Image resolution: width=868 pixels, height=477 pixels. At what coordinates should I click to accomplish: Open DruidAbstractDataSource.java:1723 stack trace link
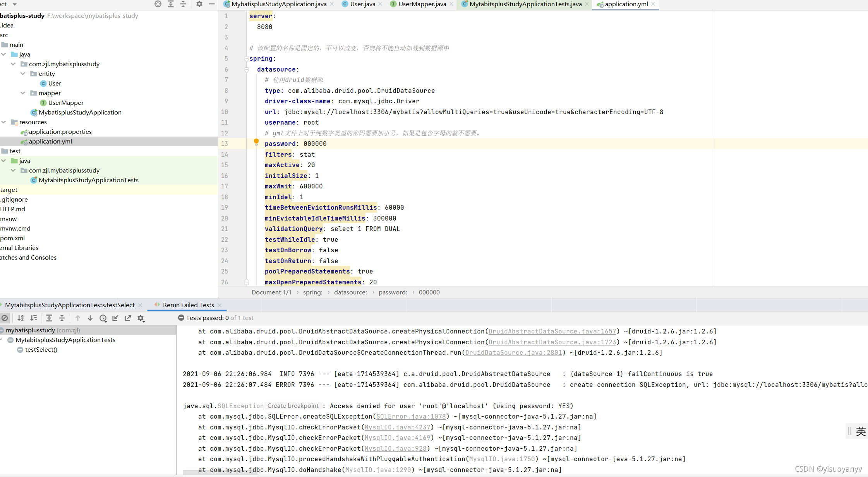point(552,342)
